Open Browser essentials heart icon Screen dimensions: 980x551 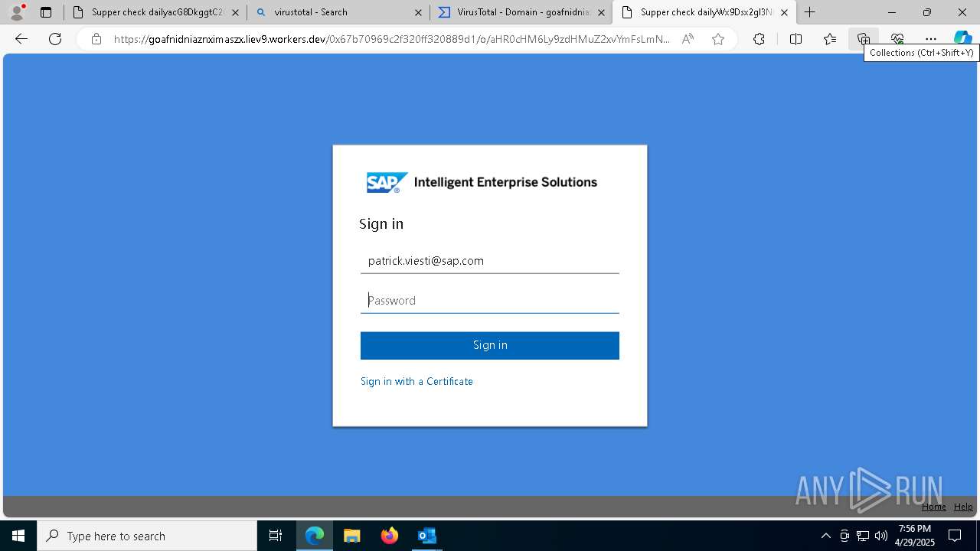897,39
